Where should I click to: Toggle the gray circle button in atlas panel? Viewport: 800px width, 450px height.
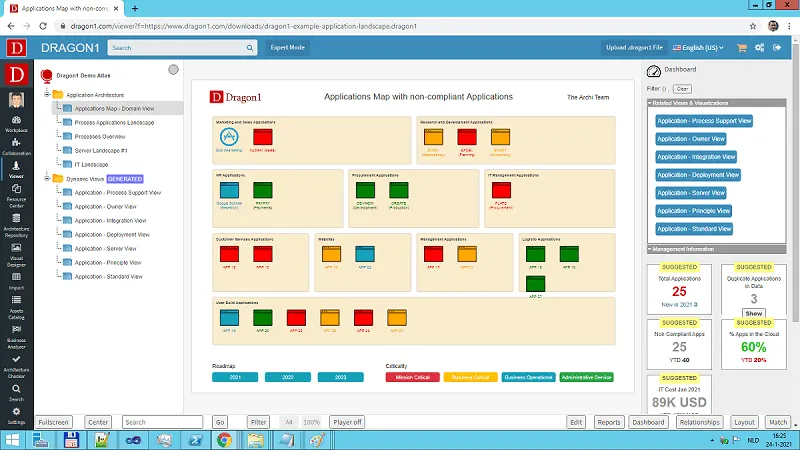pyautogui.click(x=173, y=69)
